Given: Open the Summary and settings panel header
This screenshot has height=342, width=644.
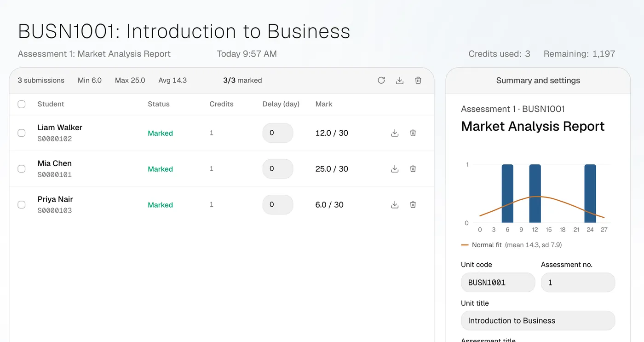Looking at the screenshot, I should pos(538,81).
